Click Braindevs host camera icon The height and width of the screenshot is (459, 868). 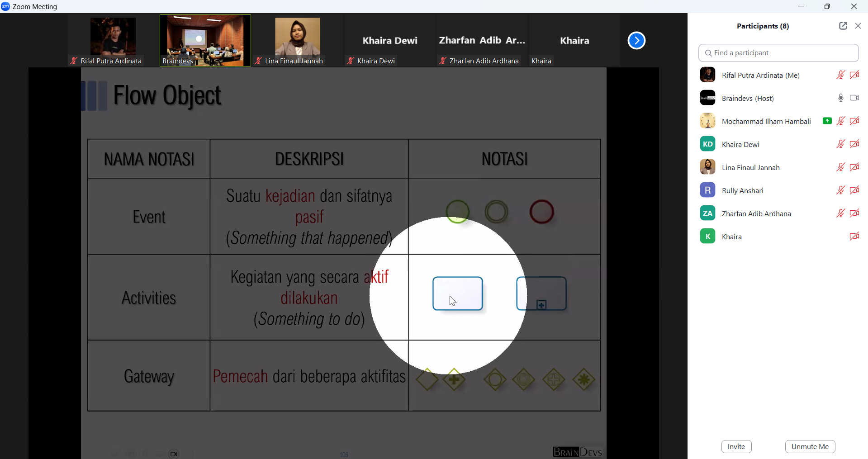pos(854,98)
